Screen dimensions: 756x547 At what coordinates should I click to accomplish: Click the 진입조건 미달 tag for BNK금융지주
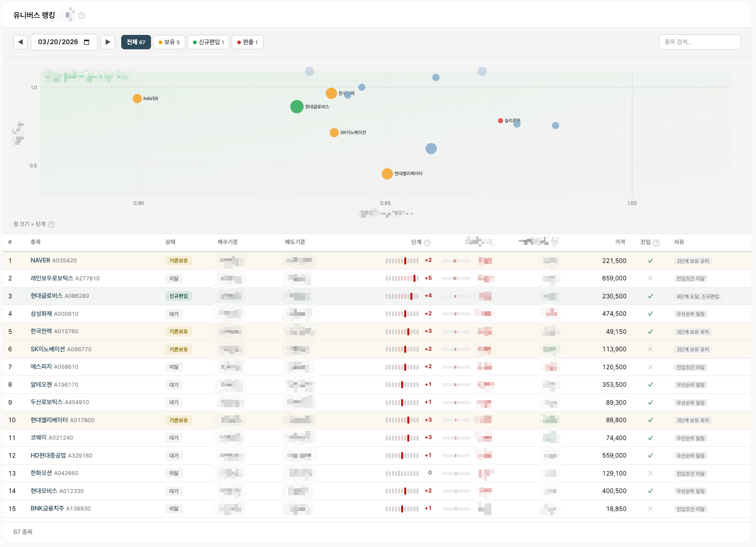tap(691, 510)
